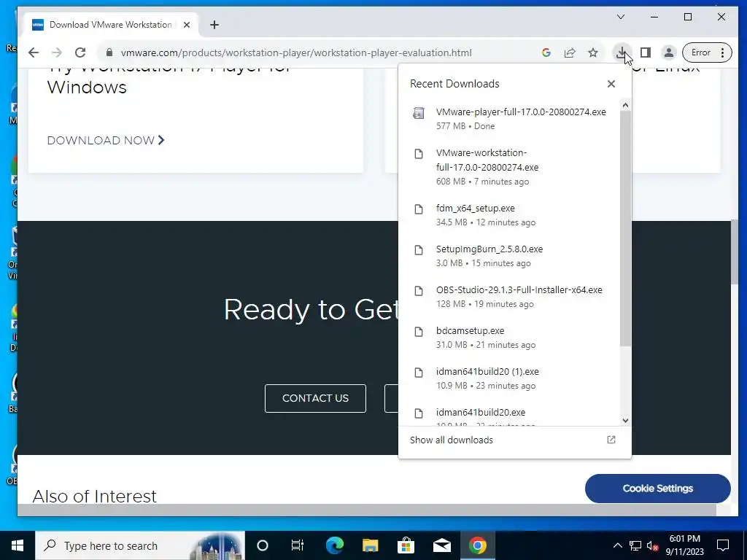The image size is (747, 560).
Task: Open VMware-player-full-17.0.0 download entry
Action: tap(510, 119)
